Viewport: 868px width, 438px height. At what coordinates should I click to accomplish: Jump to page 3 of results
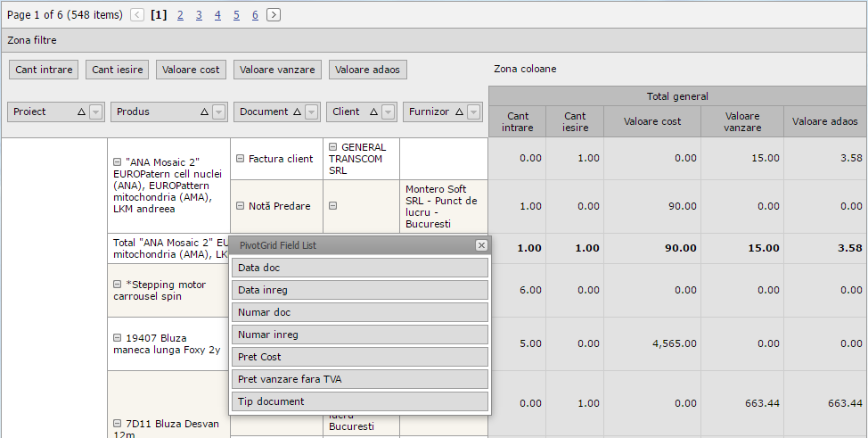pos(199,15)
